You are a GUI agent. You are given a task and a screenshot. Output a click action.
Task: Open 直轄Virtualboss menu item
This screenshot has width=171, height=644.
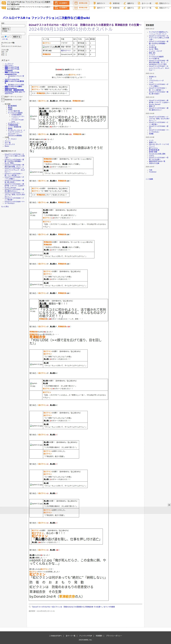11,88
